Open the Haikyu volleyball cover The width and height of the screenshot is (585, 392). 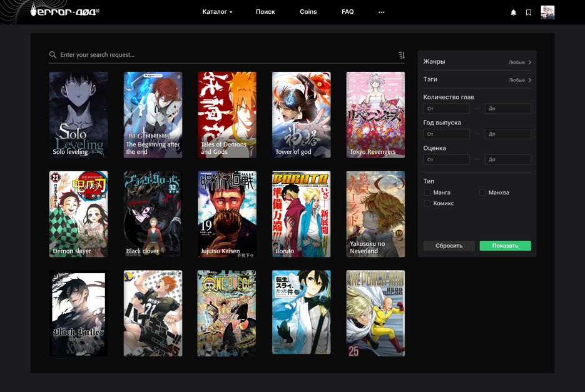[153, 313]
